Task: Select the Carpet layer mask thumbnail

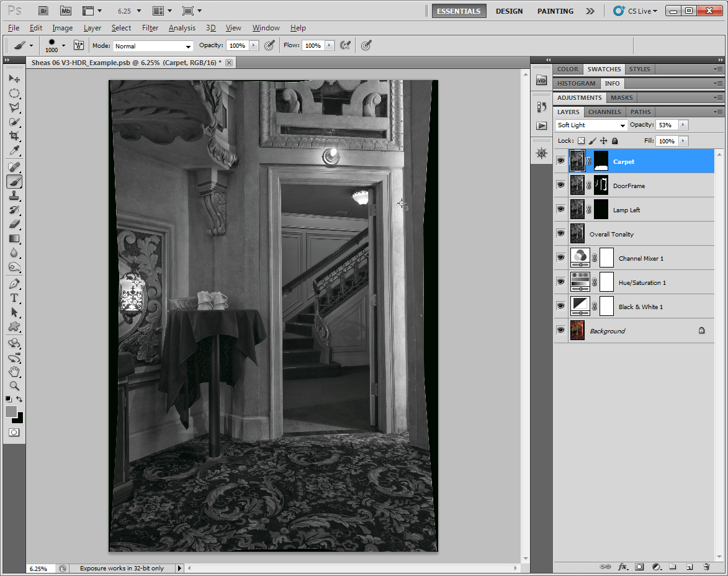Action: click(601, 161)
